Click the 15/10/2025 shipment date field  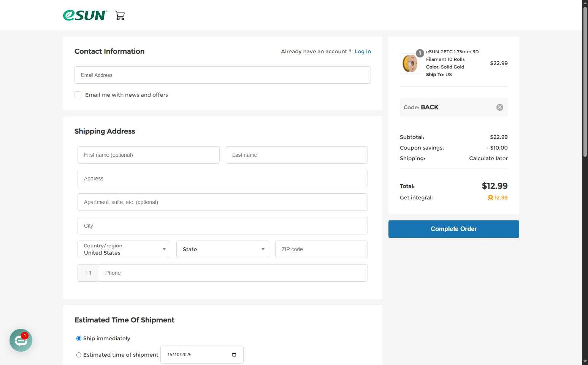coord(202,355)
